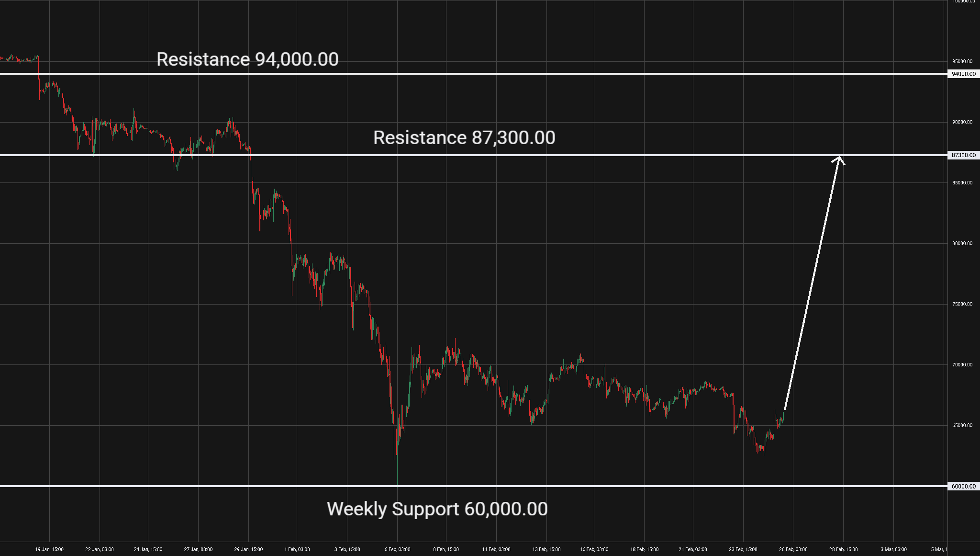Image resolution: width=980 pixels, height=556 pixels.
Task: Click the 95000.00 price axis label
Action: pos(962,61)
